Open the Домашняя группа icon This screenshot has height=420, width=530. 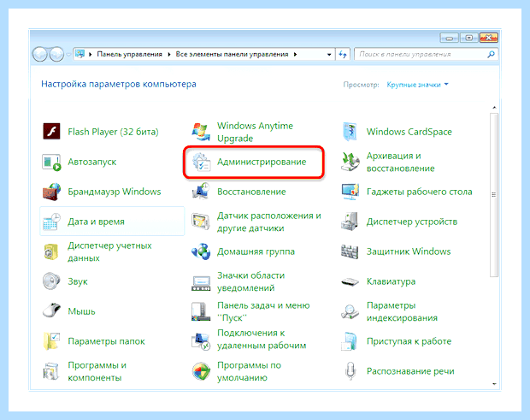tap(201, 251)
